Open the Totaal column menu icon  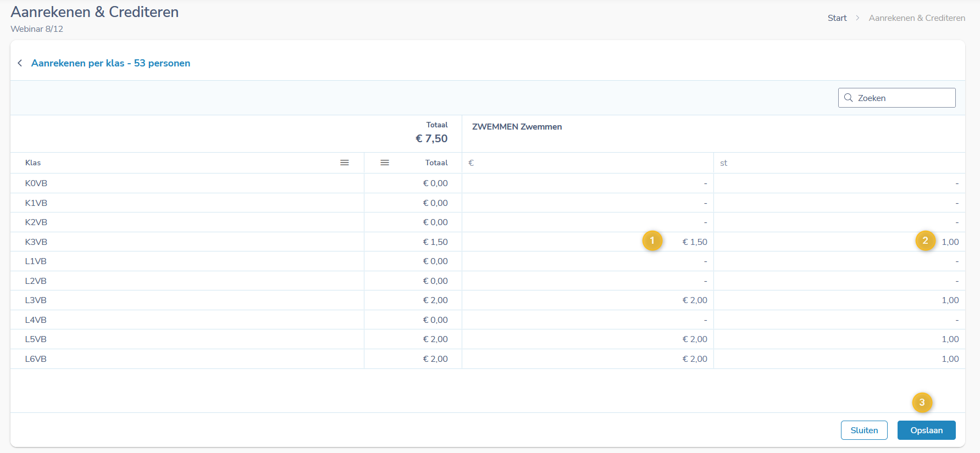(385, 163)
